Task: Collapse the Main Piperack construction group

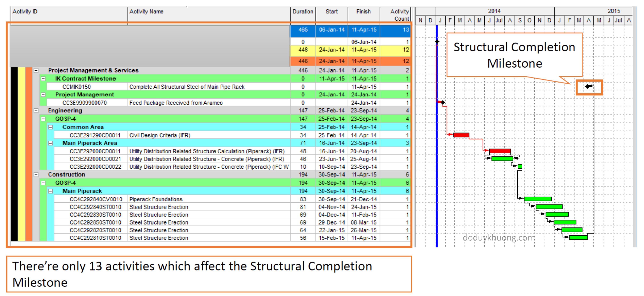Action: click(x=50, y=191)
